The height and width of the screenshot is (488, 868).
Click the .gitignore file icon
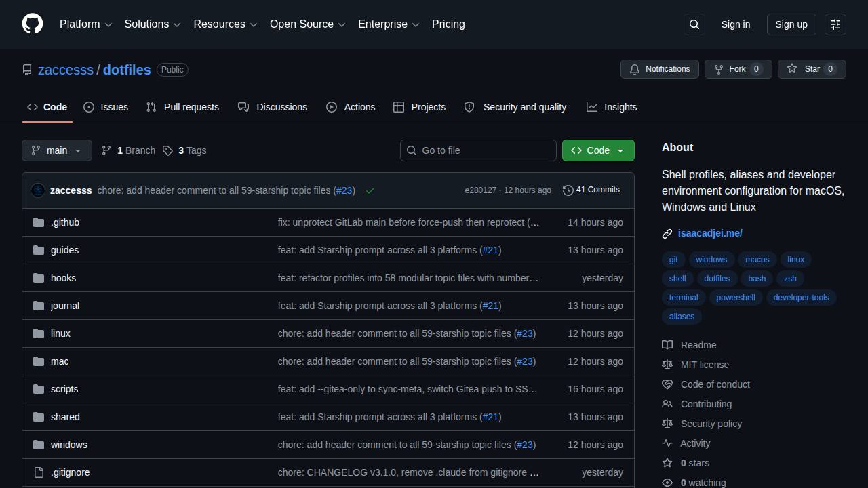click(x=39, y=472)
